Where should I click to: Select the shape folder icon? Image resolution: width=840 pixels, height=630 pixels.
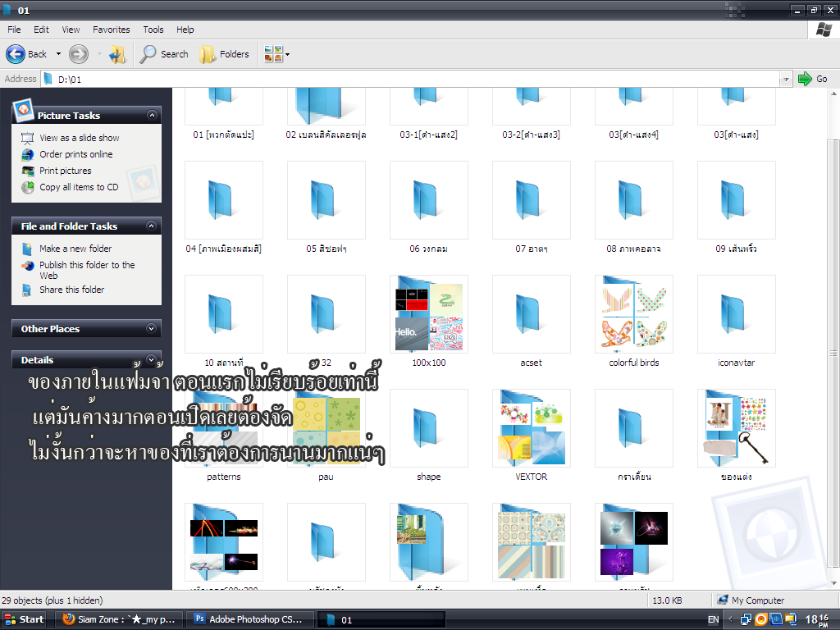429,428
